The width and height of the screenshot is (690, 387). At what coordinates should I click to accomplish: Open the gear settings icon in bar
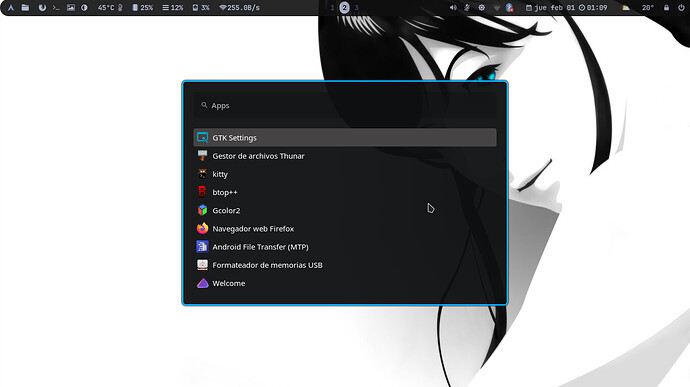(481, 7)
